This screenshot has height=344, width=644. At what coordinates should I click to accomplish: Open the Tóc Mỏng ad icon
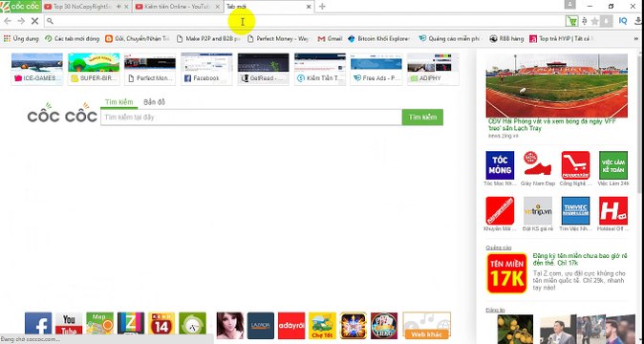tap(500, 165)
